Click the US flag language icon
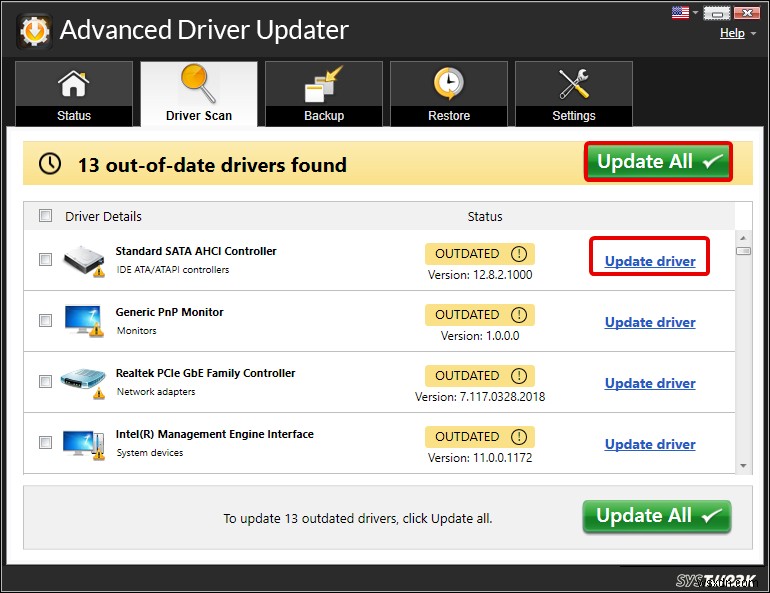This screenshot has height=593, width=770. pyautogui.click(x=680, y=12)
